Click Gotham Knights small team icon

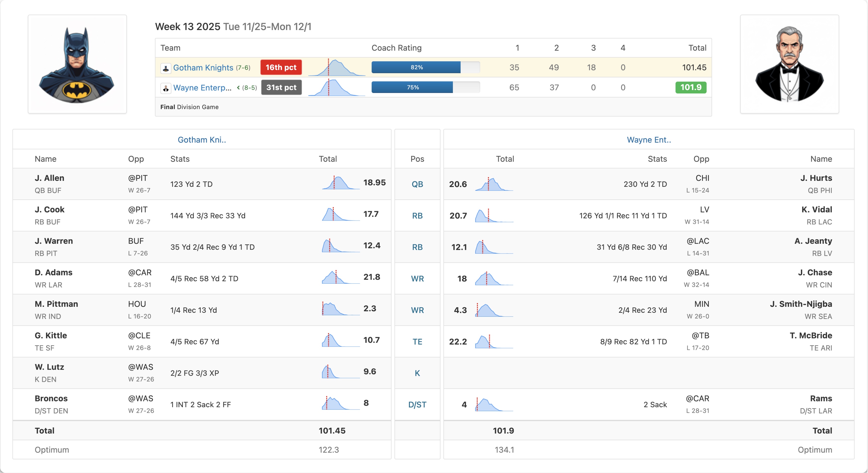pyautogui.click(x=165, y=68)
